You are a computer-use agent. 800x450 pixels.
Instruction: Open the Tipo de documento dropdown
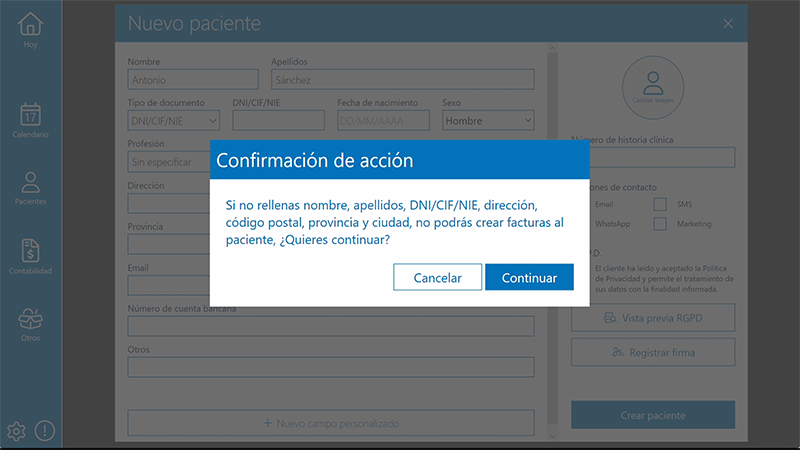173,121
